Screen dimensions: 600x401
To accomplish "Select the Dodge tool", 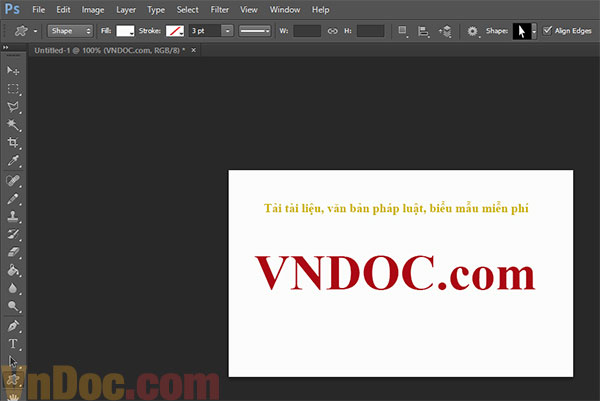I will click(x=13, y=306).
